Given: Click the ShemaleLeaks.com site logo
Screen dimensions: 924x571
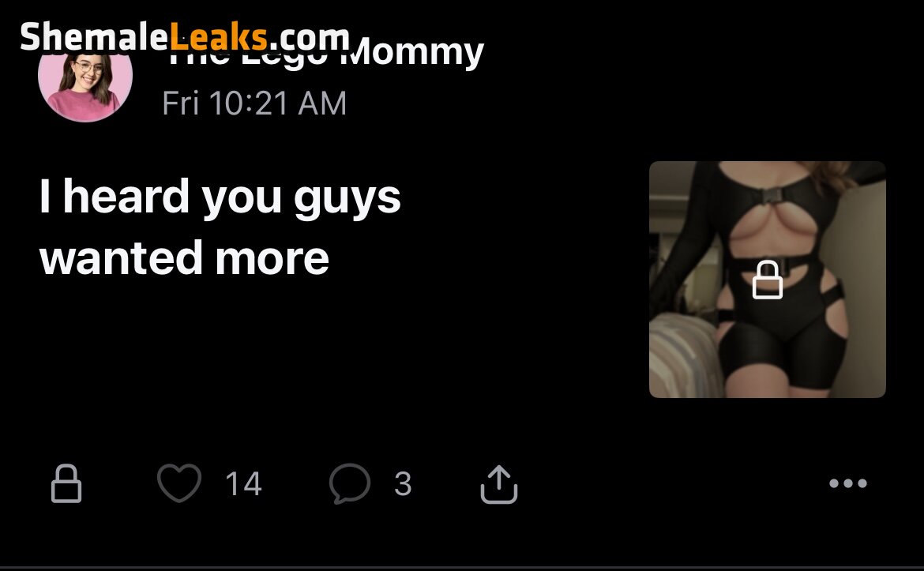Looking at the screenshot, I should coord(186,33).
